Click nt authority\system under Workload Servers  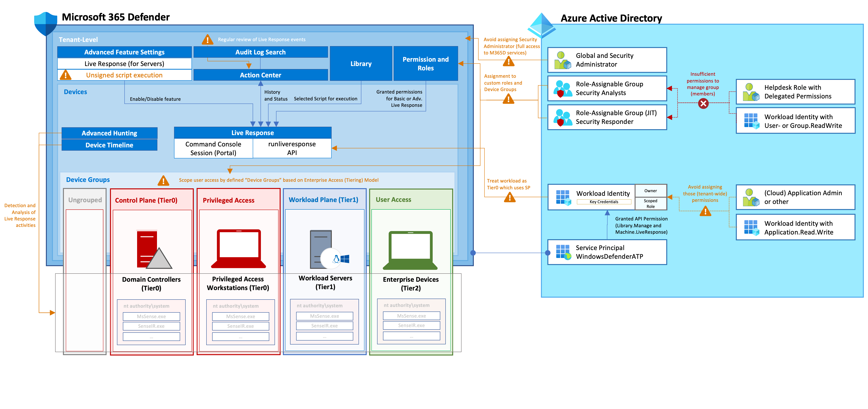(x=319, y=305)
